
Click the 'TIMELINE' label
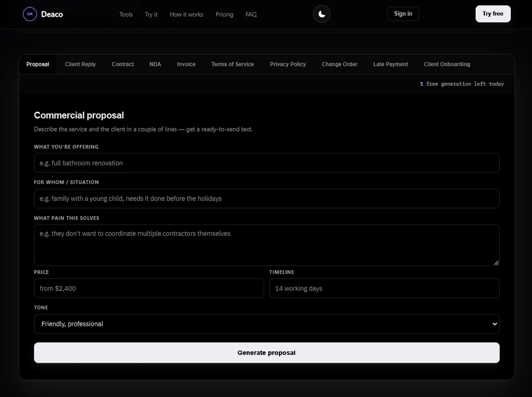[x=282, y=272]
